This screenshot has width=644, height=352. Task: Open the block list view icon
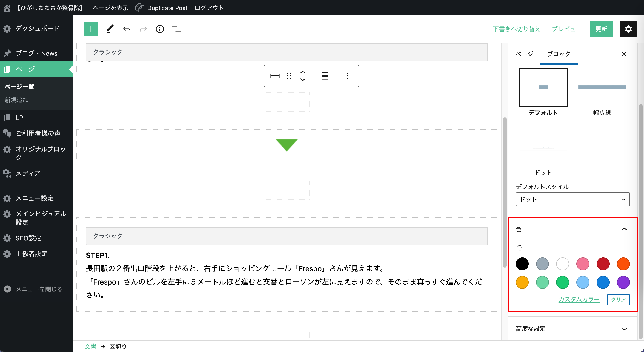click(x=176, y=29)
